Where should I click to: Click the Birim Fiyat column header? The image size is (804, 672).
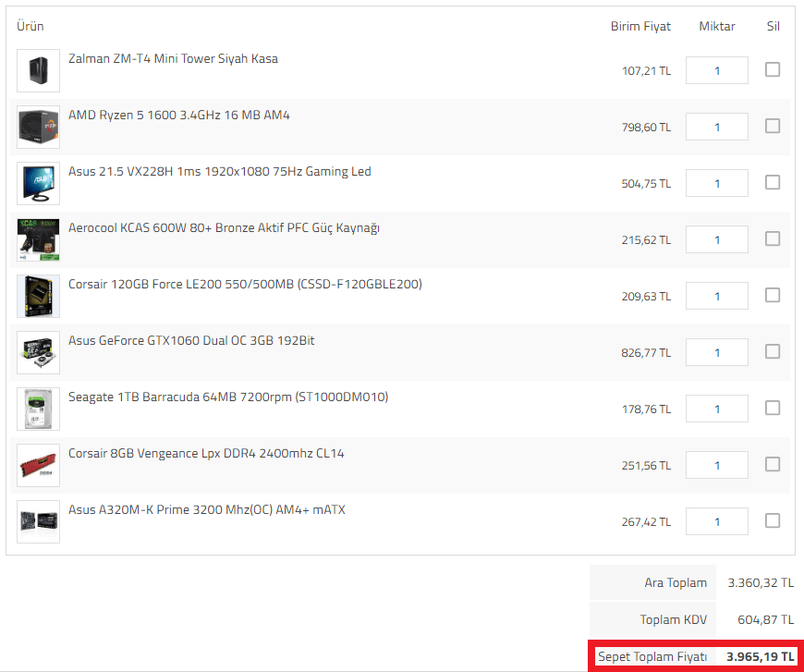point(640,27)
